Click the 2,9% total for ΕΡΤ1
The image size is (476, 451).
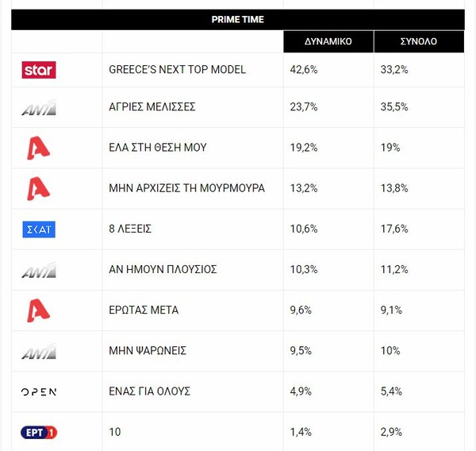click(x=391, y=432)
